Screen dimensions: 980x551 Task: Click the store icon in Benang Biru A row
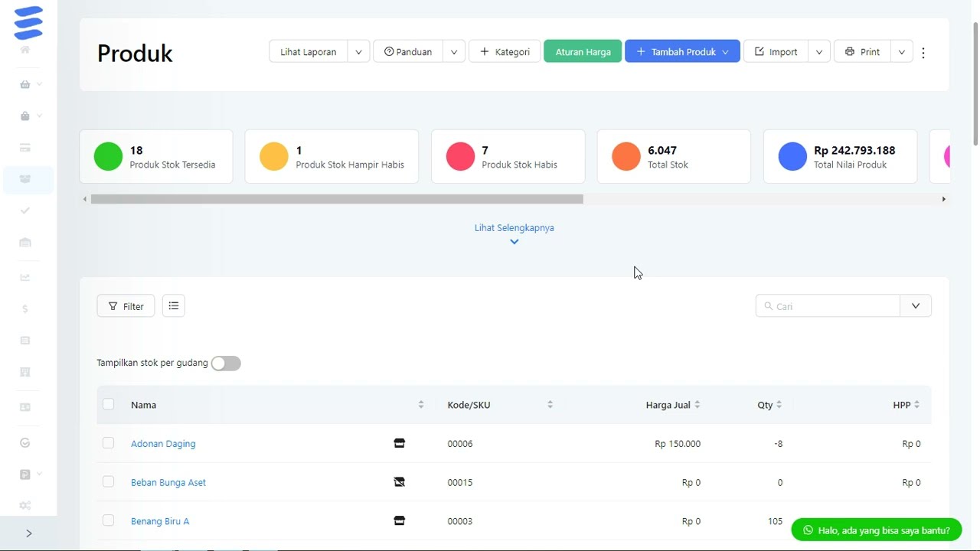(x=399, y=520)
